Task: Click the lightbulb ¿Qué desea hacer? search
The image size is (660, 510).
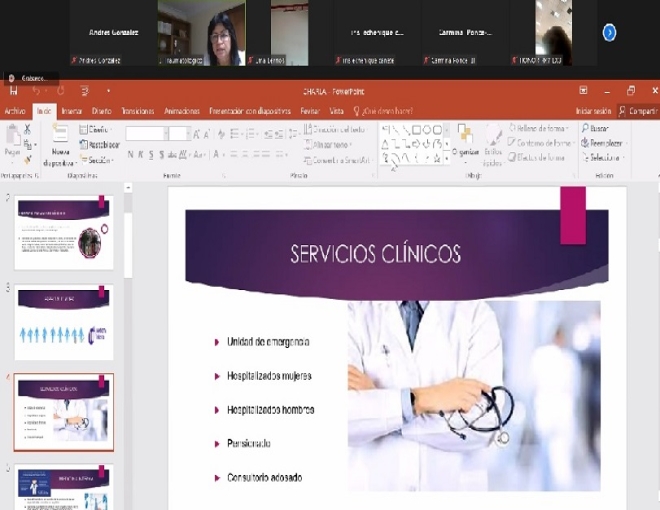Action: coord(383,111)
